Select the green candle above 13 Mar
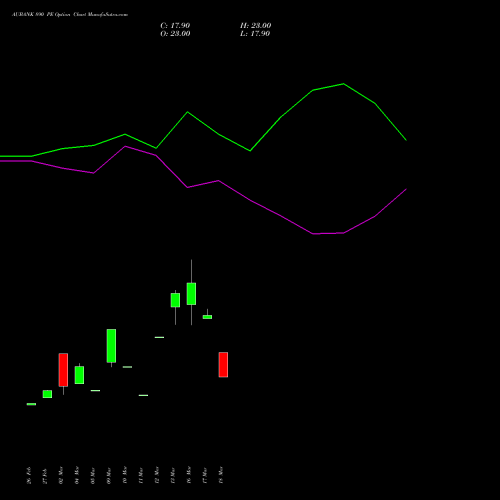 [175, 300]
